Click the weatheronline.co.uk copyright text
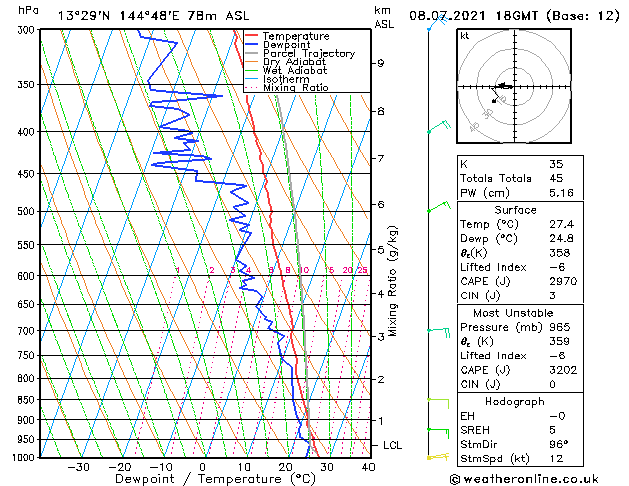The image size is (629, 486). pos(524,479)
